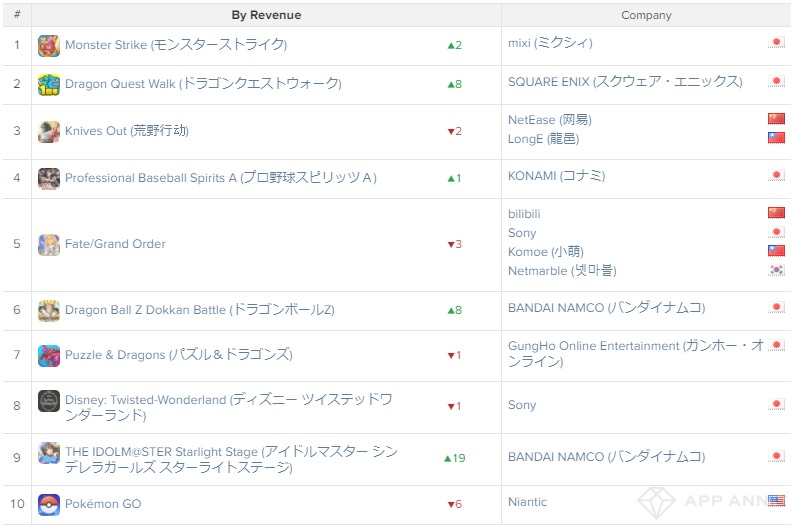Image resolution: width=793 pixels, height=527 pixels.
Task: Click the Japan flag beside GungHo Online Entertainment
Action: tap(776, 345)
